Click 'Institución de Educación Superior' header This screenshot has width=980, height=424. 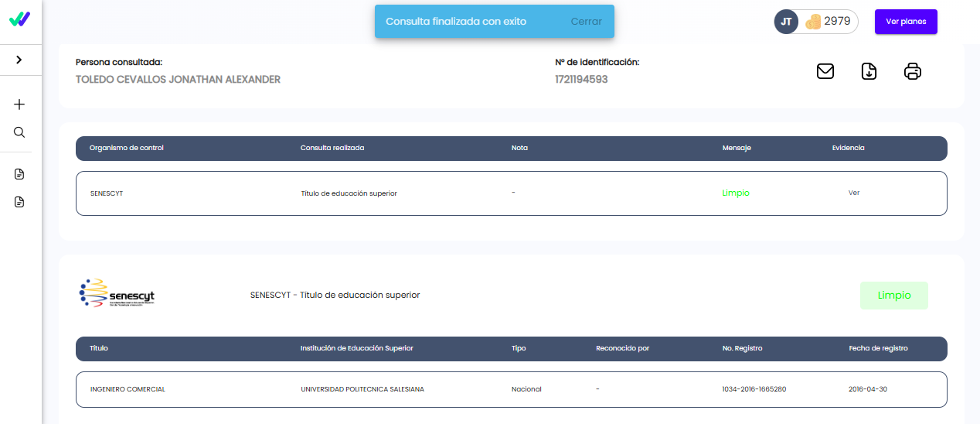pos(357,348)
